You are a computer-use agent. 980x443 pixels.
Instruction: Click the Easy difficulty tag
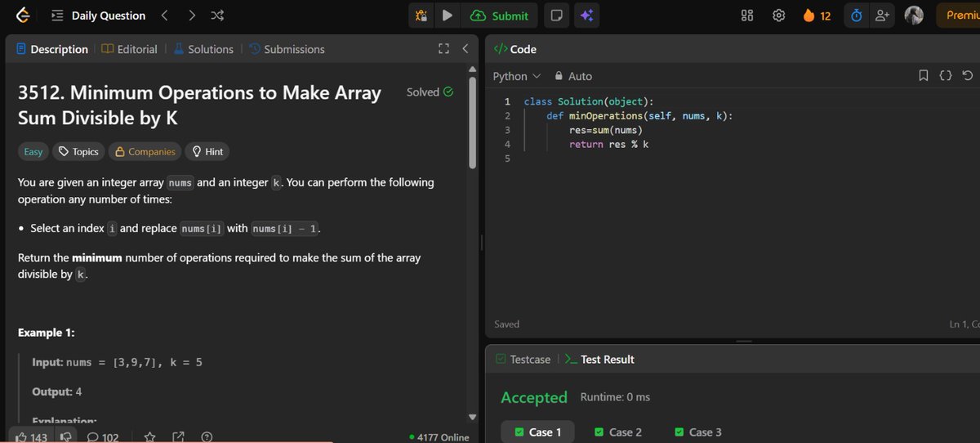coord(32,151)
